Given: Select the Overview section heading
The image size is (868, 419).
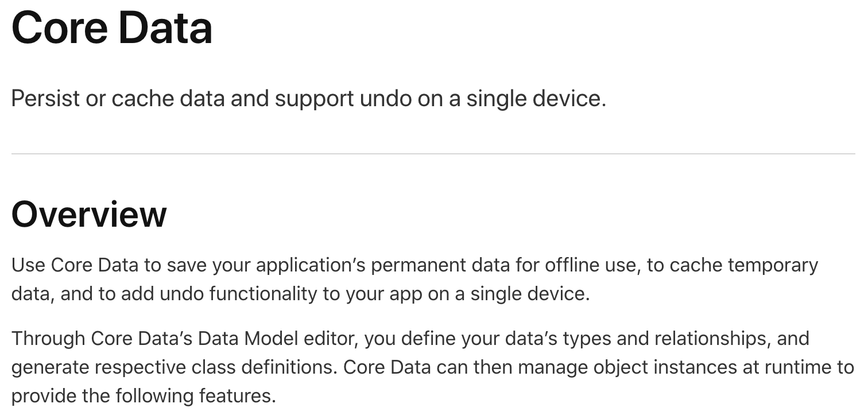Looking at the screenshot, I should click(x=89, y=214).
